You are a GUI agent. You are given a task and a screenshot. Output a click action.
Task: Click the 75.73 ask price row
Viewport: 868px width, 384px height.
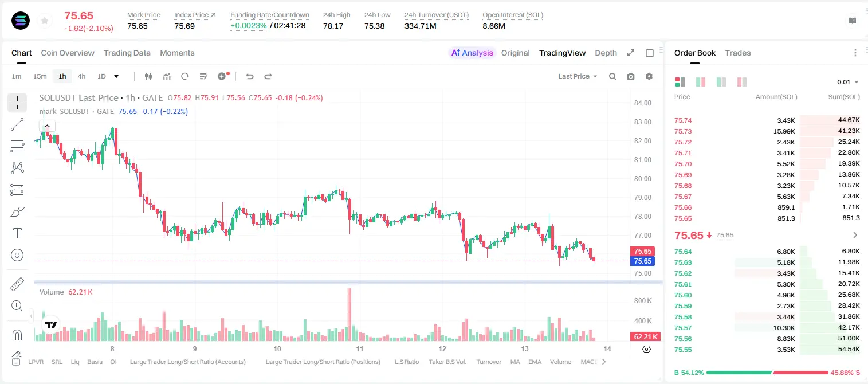767,131
